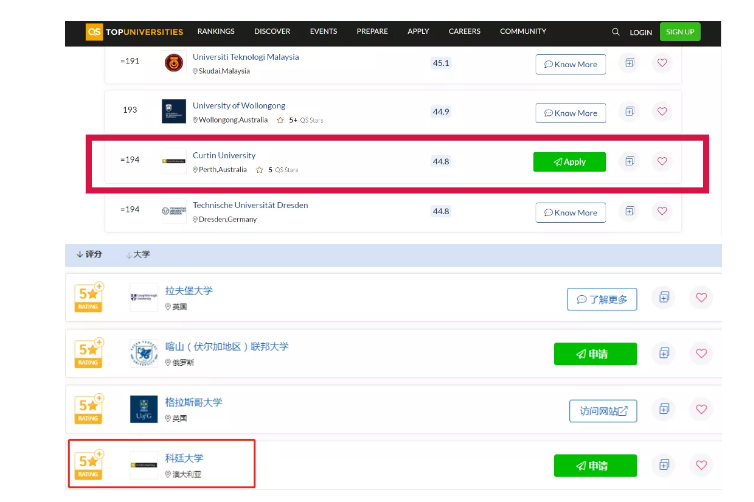This screenshot has width=754, height=502.
Task: Click the 45.1 score value
Action: coord(441,63)
